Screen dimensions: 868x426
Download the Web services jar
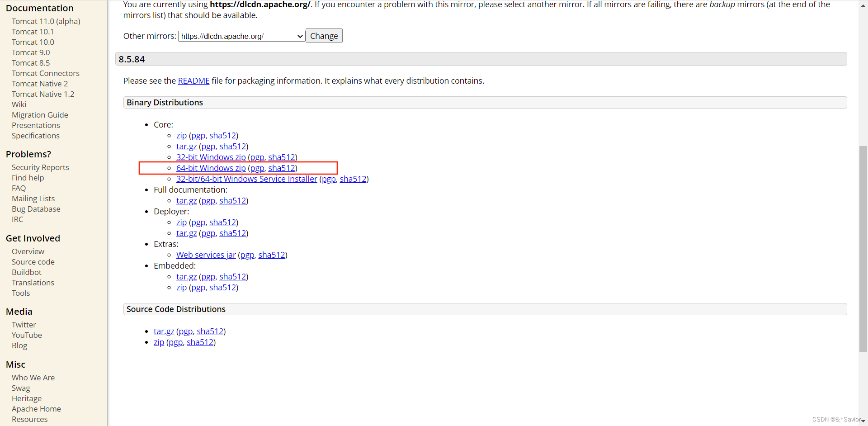tap(206, 255)
